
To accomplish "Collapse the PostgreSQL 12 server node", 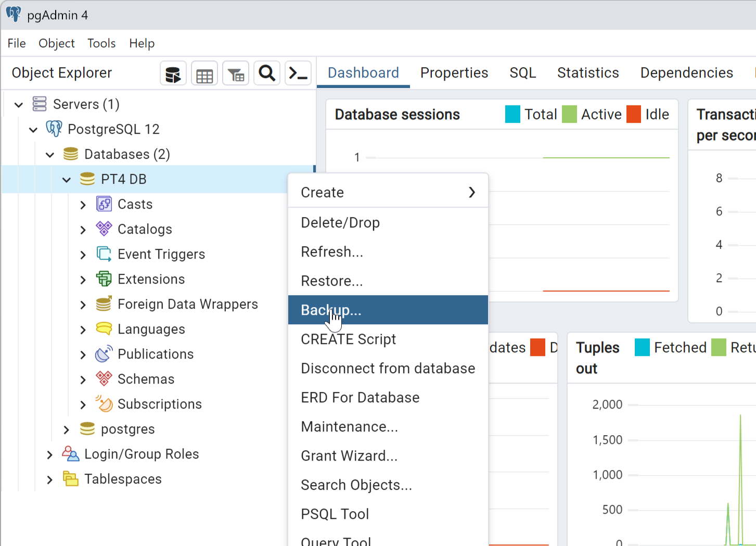I will (33, 130).
